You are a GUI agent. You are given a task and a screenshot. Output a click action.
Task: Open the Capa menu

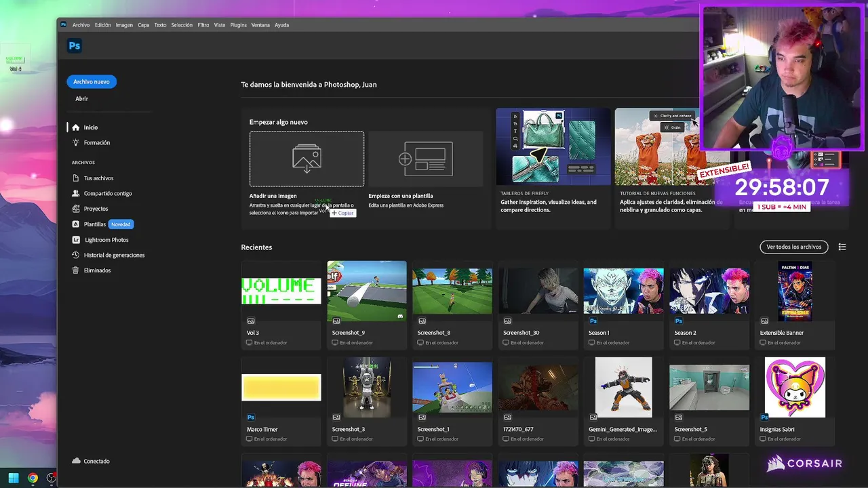(144, 25)
